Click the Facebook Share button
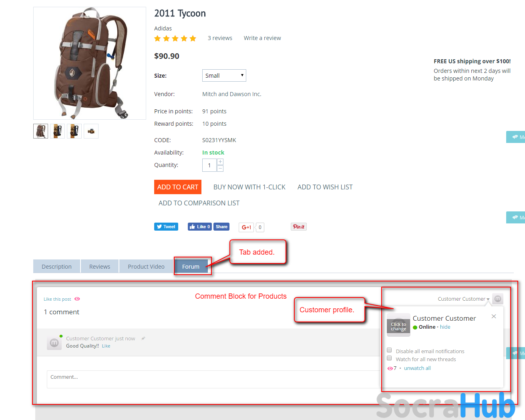Image resolution: width=525 pixels, height=420 pixels. [221, 227]
